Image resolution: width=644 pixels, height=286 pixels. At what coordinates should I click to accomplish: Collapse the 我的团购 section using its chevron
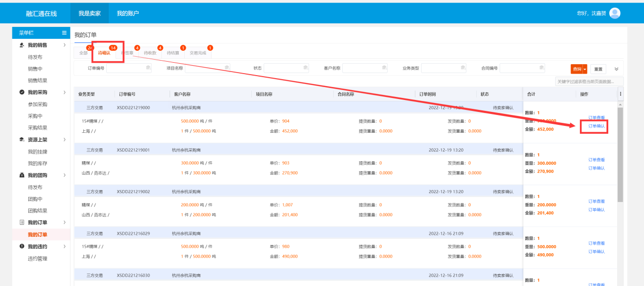click(x=65, y=175)
